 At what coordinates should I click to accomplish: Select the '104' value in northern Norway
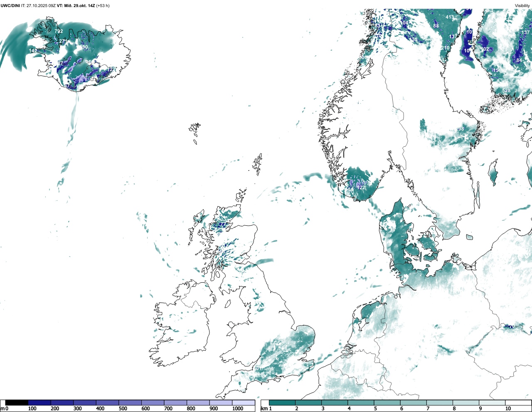click(404, 23)
